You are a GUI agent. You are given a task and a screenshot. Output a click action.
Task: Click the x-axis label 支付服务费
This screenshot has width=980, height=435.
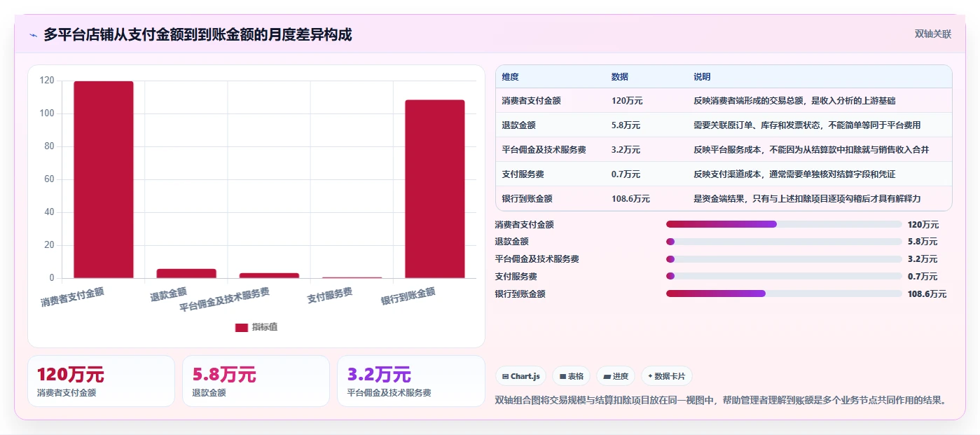pyautogui.click(x=329, y=296)
